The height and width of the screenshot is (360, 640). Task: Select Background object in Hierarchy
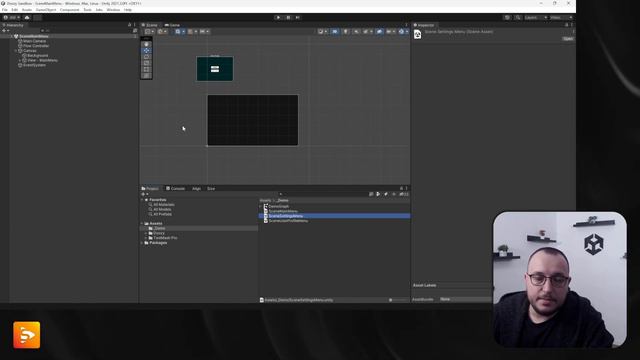point(38,56)
